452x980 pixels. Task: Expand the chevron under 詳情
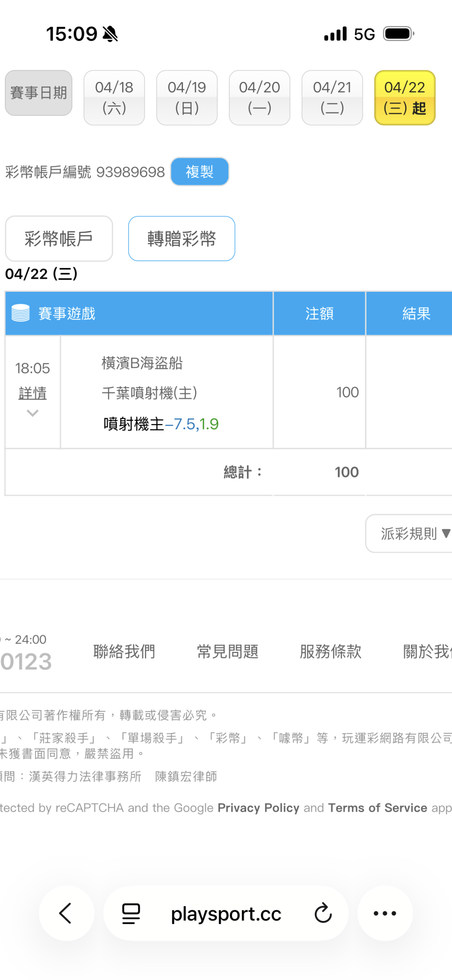(x=33, y=414)
